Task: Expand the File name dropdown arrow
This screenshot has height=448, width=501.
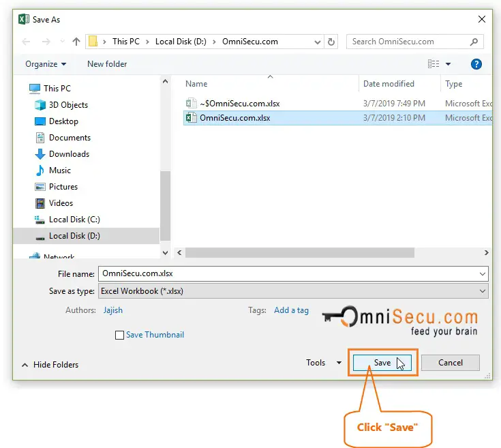Action: (482, 274)
